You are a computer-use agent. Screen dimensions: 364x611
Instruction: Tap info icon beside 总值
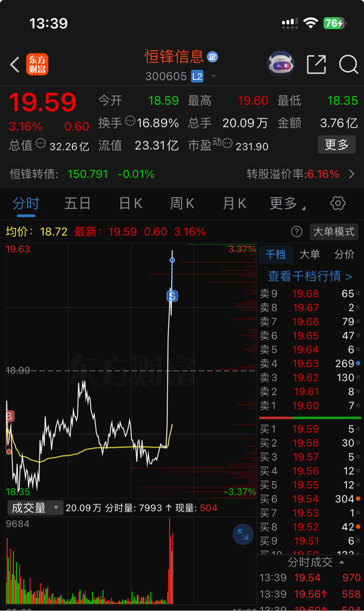tap(41, 143)
